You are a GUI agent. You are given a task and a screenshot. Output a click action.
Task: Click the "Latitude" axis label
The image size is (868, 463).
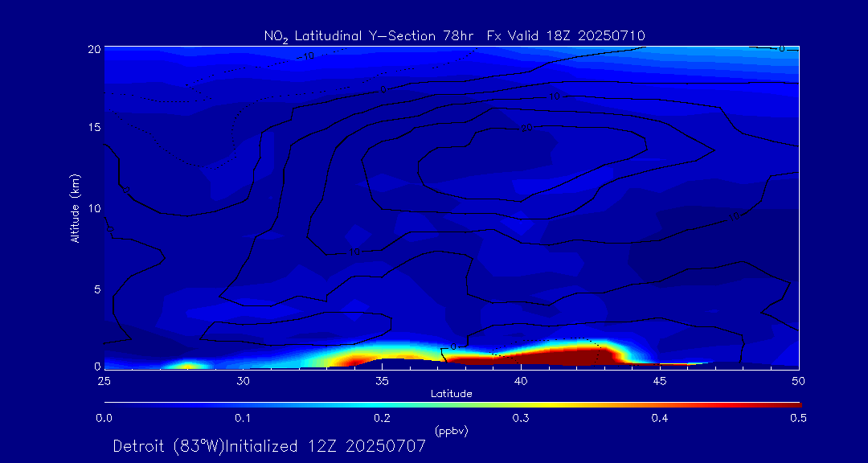[x=451, y=394]
